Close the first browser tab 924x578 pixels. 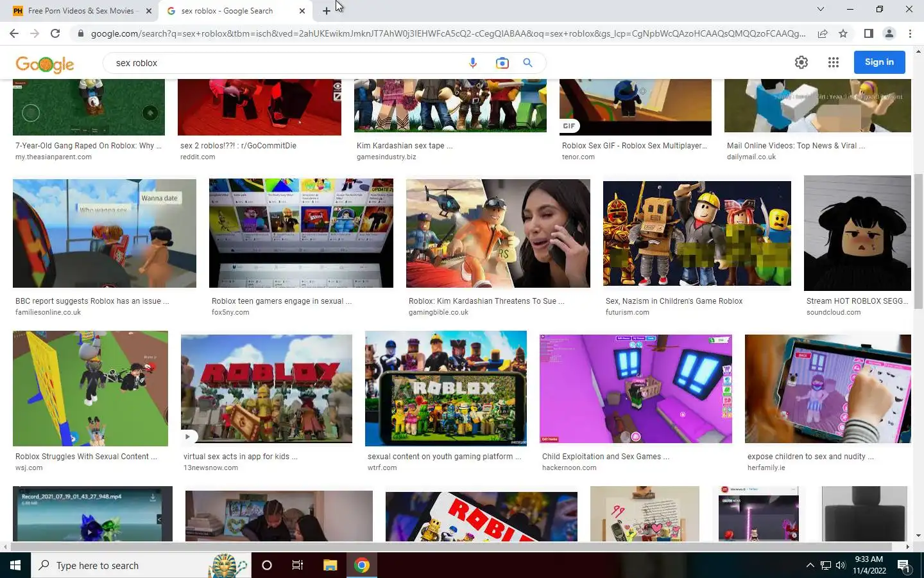pos(149,11)
